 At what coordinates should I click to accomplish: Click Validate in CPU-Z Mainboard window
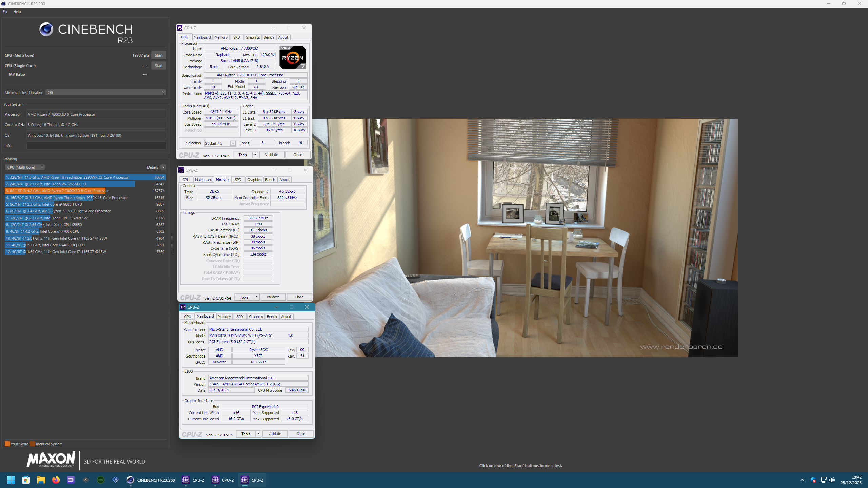click(x=275, y=434)
